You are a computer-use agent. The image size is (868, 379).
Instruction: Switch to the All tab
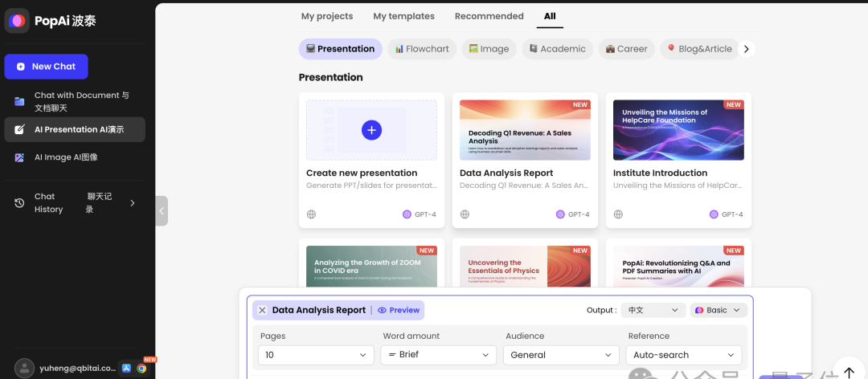[550, 16]
